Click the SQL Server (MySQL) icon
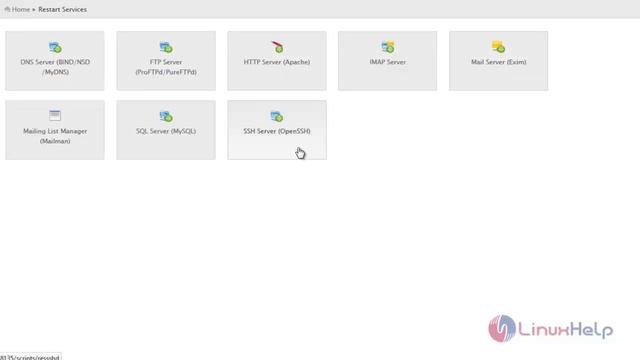640x360 pixels. click(x=166, y=117)
